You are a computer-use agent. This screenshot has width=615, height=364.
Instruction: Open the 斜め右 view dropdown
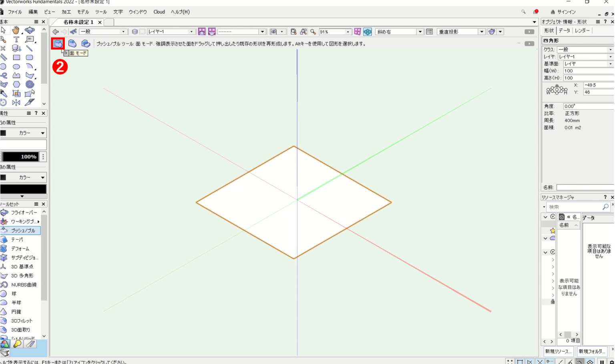[399, 32]
